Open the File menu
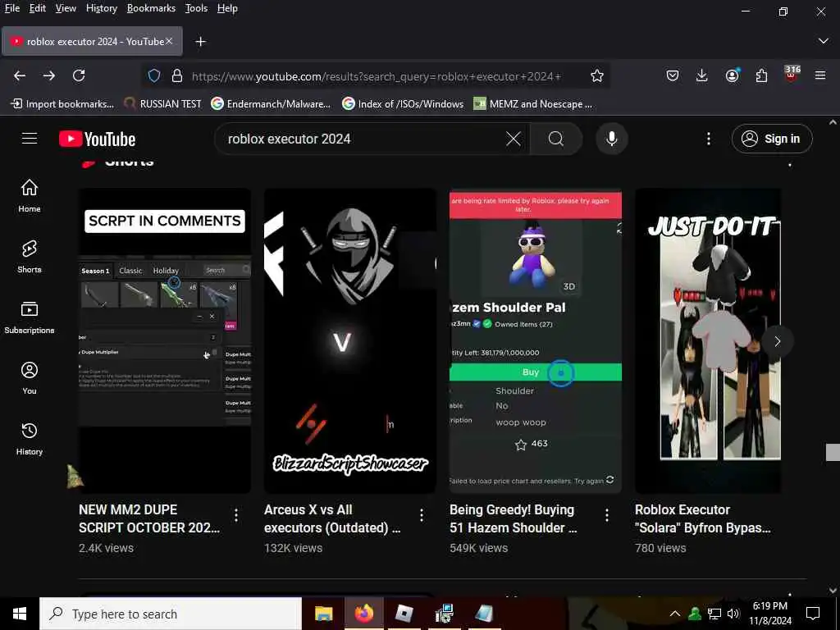The image size is (840, 630). tap(11, 8)
